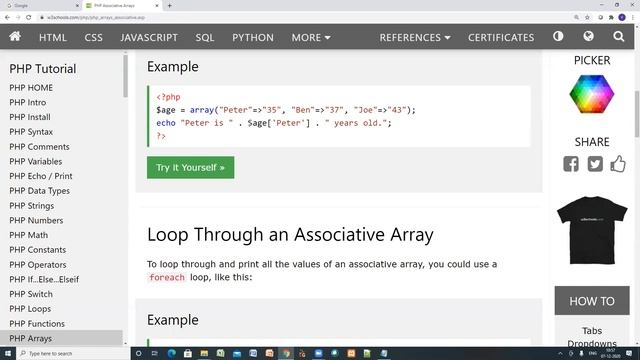
Task: Share the page on Facebook
Action: [571, 164]
